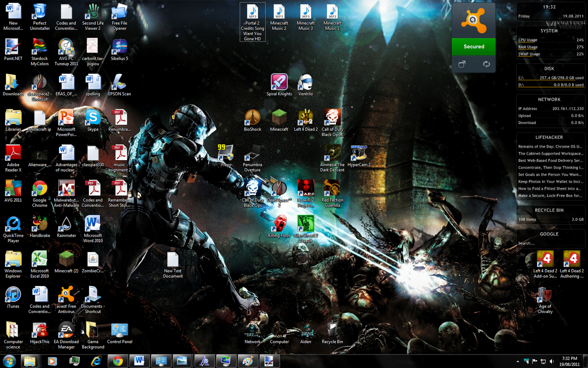Launch Handbrake from the desktop
The height and width of the screenshot is (368, 588).
pyautogui.click(x=40, y=224)
